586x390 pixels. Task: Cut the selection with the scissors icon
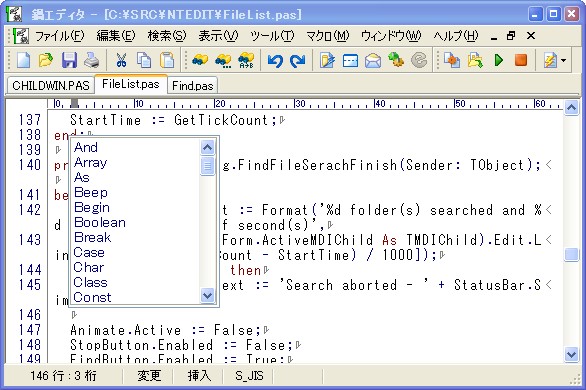pos(121,60)
